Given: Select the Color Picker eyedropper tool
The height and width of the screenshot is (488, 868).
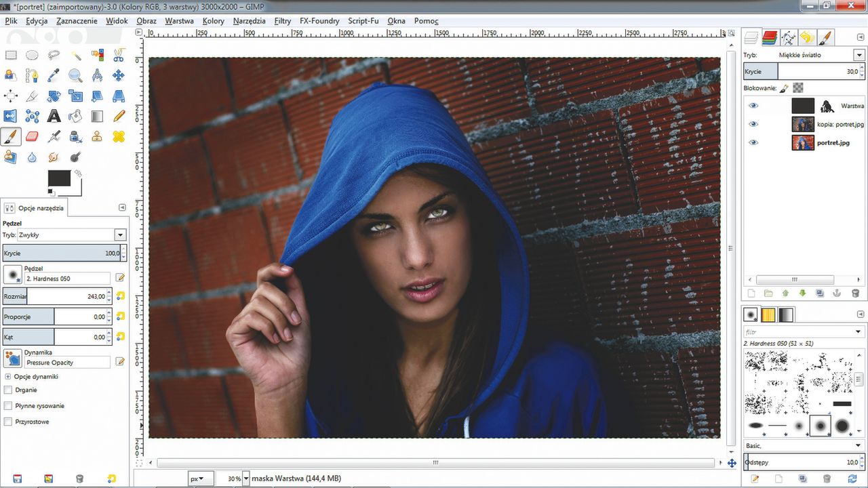Looking at the screenshot, I should 54,76.
